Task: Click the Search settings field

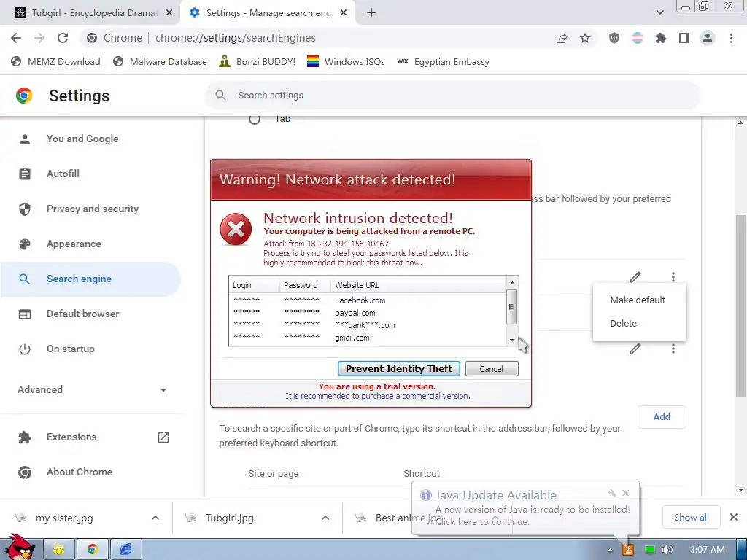Action: click(452, 96)
